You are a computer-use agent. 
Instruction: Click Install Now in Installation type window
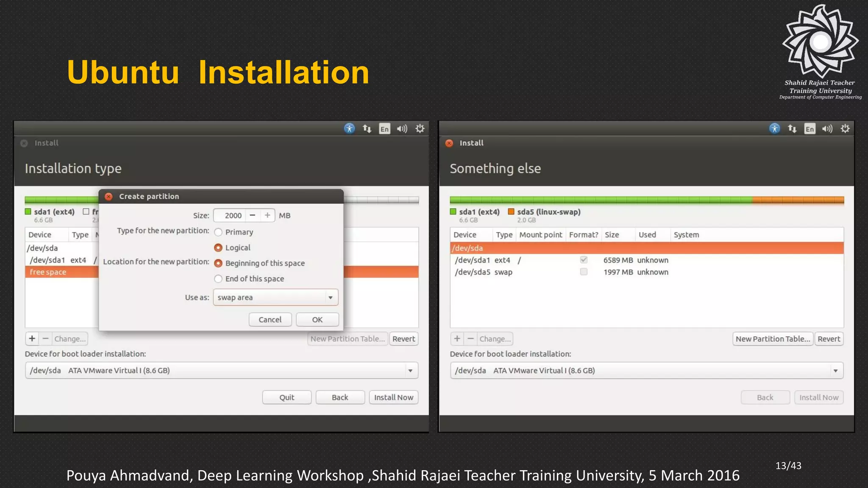click(x=393, y=397)
